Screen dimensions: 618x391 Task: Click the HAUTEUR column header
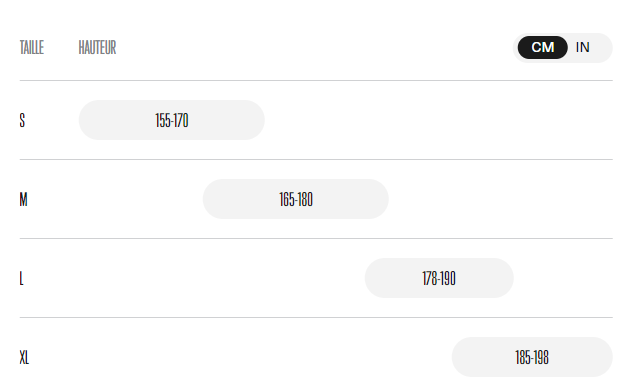[x=97, y=48]
